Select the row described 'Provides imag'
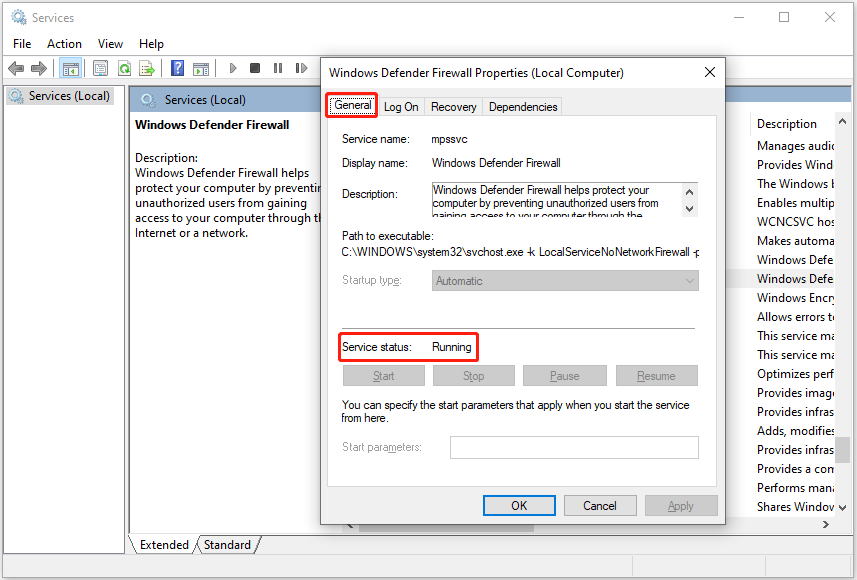The height and width of the screenshot is (580, 857). coord(795,393)
